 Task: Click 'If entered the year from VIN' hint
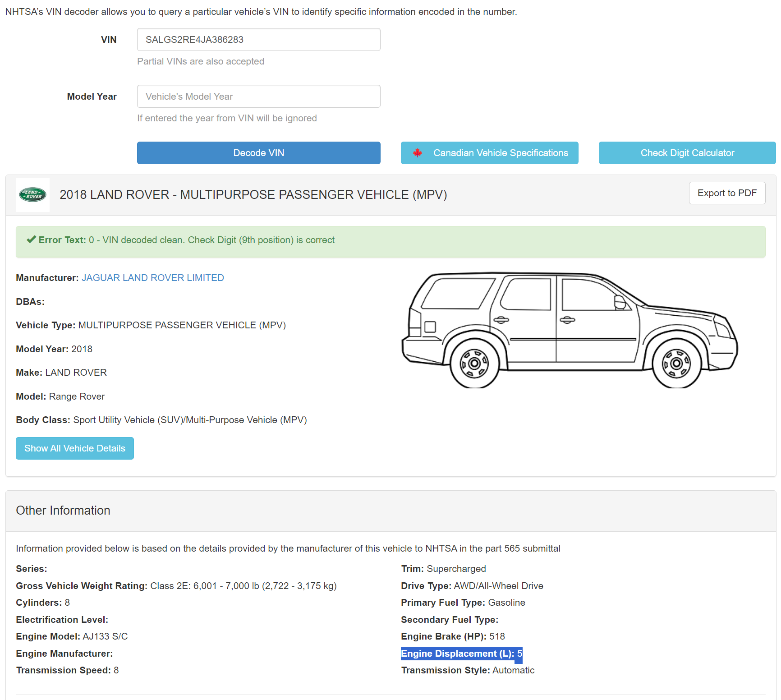227,118
